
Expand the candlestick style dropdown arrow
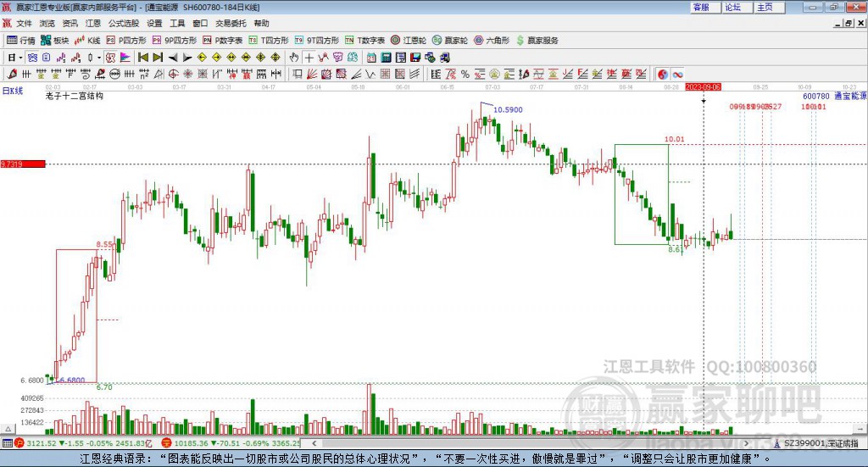coord(99,58)
